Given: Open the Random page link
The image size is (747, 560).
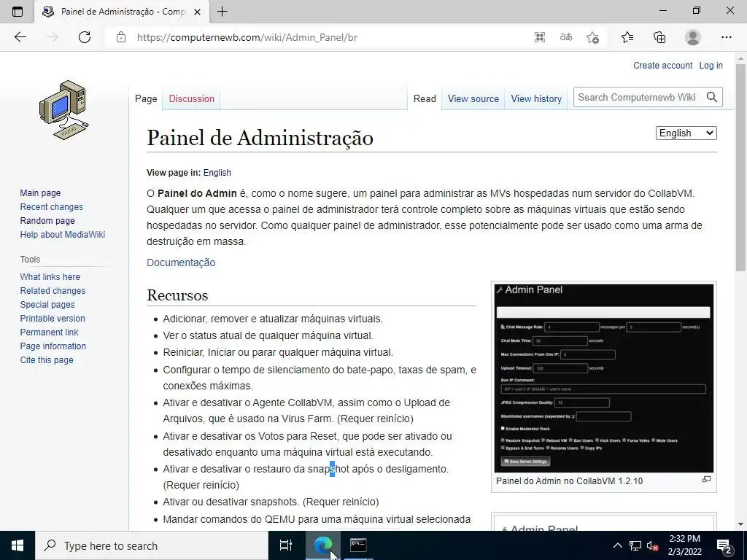Looking at the screenshot, I should click(47, 220).
